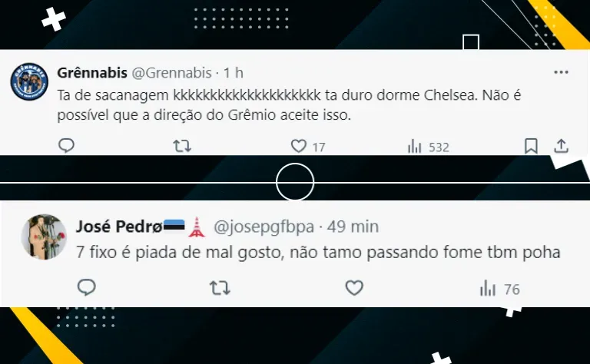The width and height of the screenshot is (590, 364).
Task: Like the Grênnabis tweet
Action: tap(299, 146)
